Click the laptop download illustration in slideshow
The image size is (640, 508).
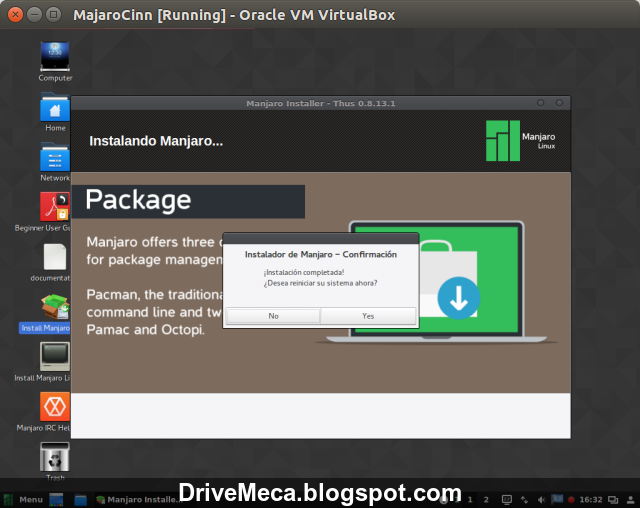click(x=436, y=282)
